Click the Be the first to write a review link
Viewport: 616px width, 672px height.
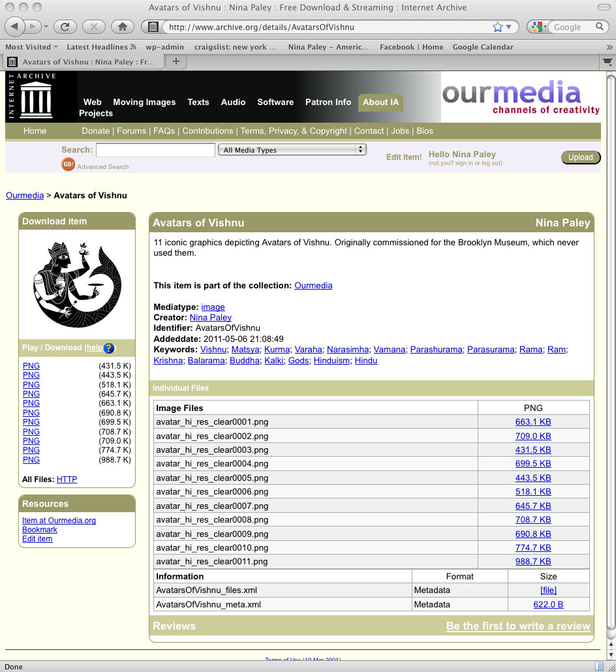click(x=518, y=626)
